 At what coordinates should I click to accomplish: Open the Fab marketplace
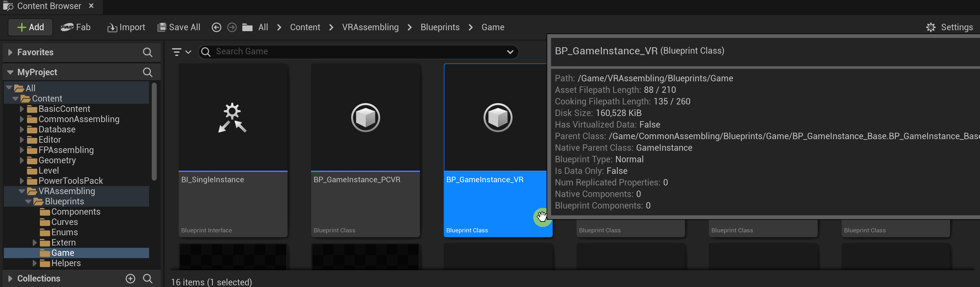pos(76,27)
